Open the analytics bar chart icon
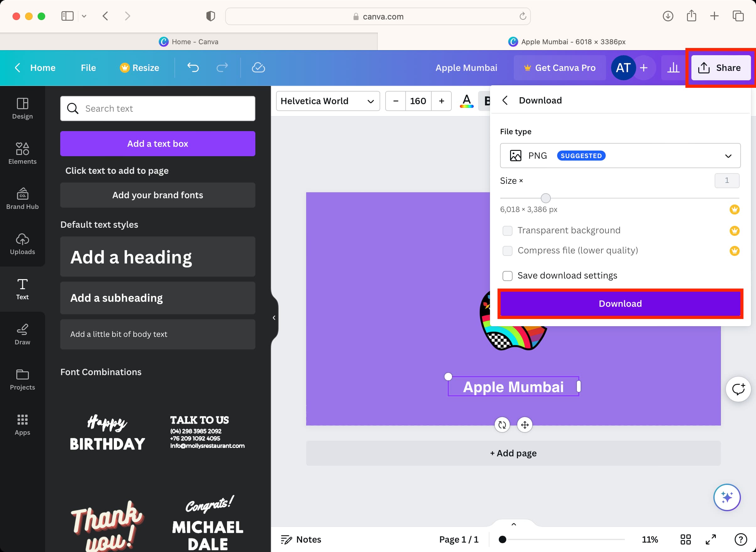The width and height of the screenshot is (756, 552). tap(673, 68)
